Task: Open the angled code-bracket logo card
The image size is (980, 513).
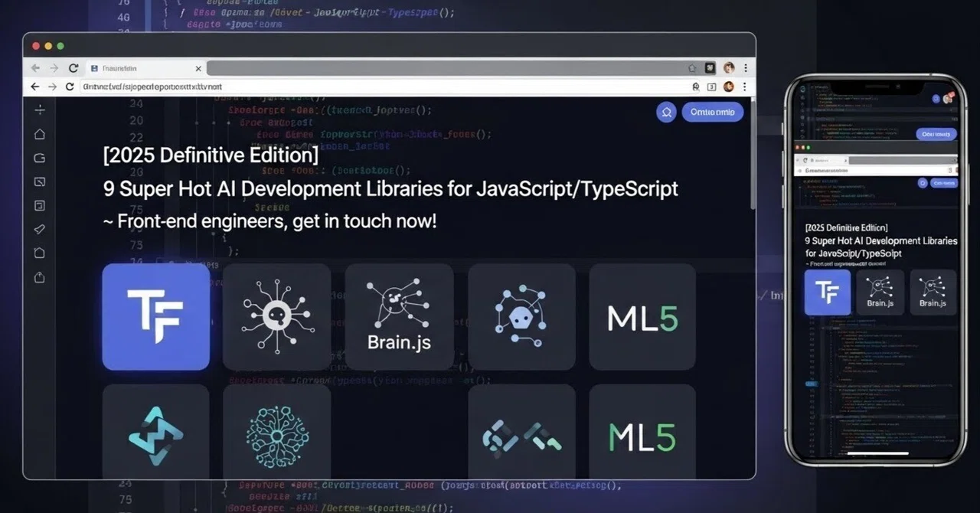Action: pos(521,432)
